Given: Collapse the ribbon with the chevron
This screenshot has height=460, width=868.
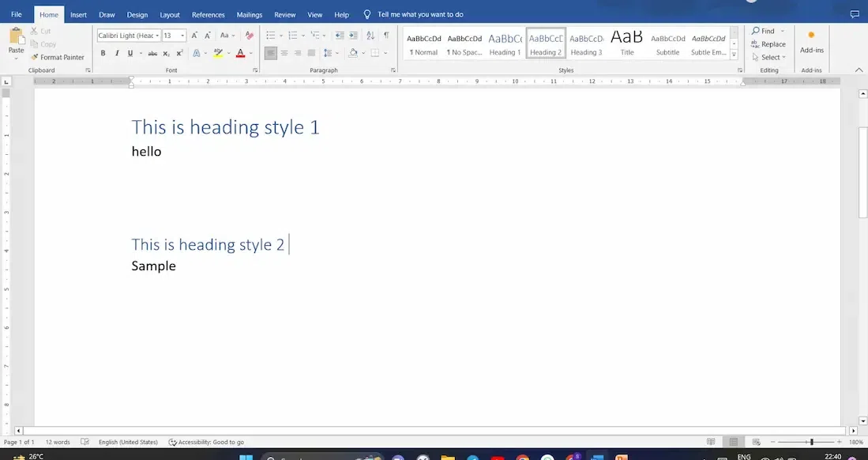Looking at the screenshot, I should (x=859, y=70).
